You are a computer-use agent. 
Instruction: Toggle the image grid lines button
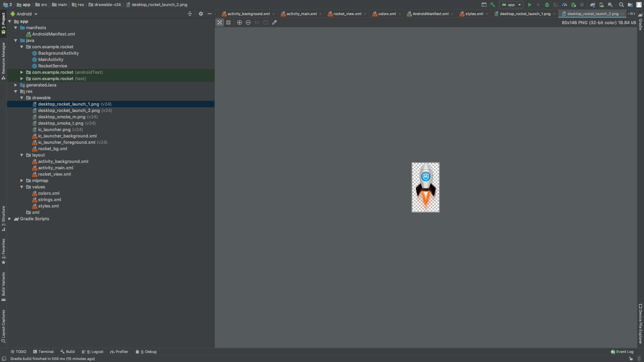click(x=228, y=22)
